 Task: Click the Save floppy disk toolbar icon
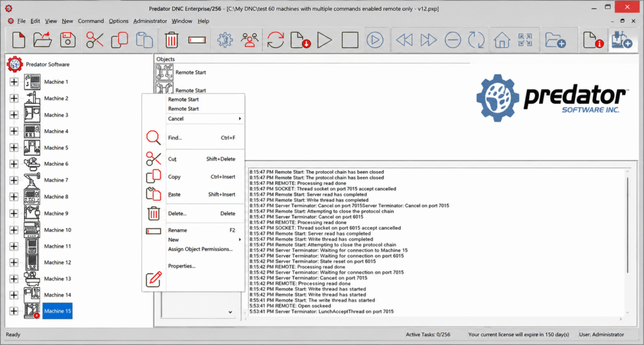[68, 40]
